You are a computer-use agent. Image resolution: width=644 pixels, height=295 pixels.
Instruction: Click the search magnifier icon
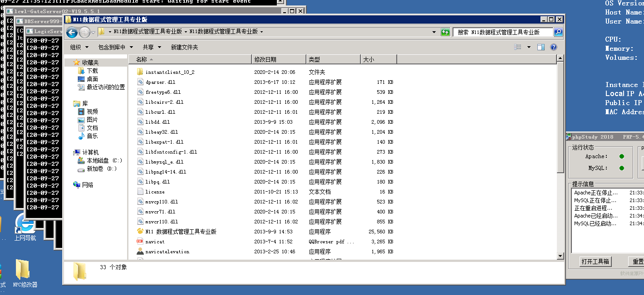[x=558, y=32]
